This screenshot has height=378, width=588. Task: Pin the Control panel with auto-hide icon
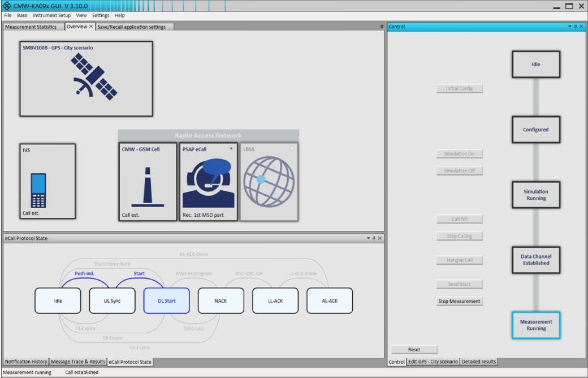click(576, 27)
